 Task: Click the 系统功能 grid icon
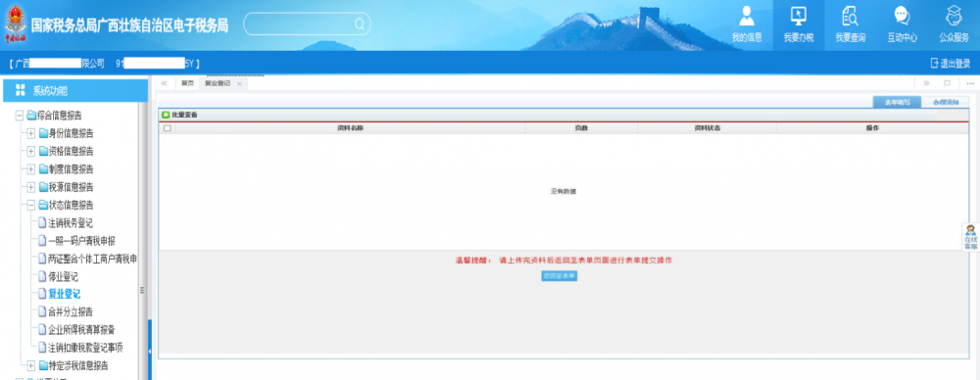(20, 90)
